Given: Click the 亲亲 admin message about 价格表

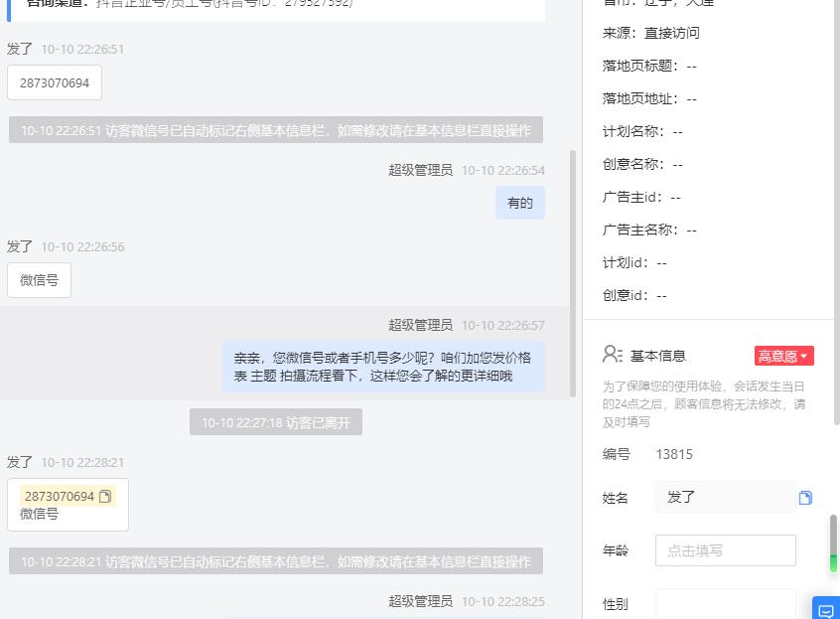Looking at the screenshot, I should point(383,367).
